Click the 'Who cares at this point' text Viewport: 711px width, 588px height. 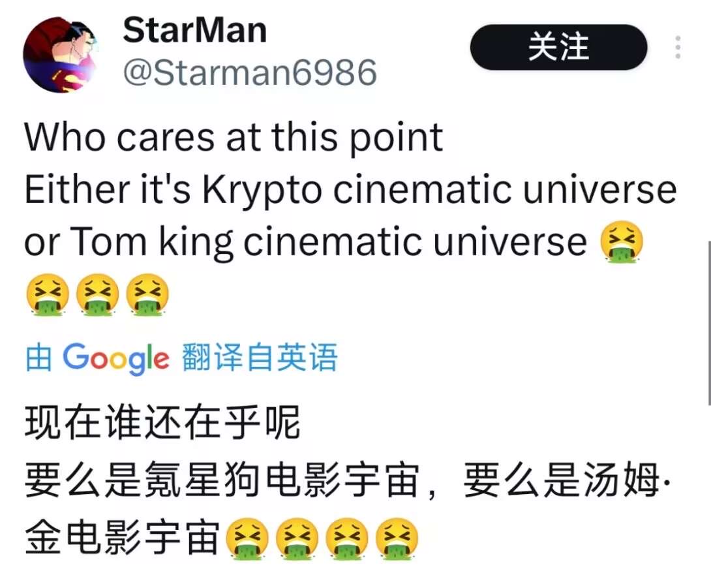(x=234, y=138)
